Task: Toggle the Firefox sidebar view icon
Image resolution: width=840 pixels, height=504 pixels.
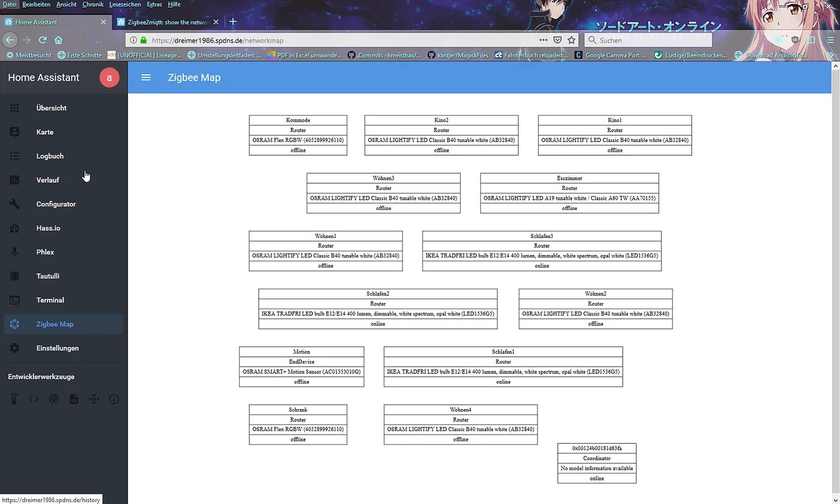Action: click(811, 40)
